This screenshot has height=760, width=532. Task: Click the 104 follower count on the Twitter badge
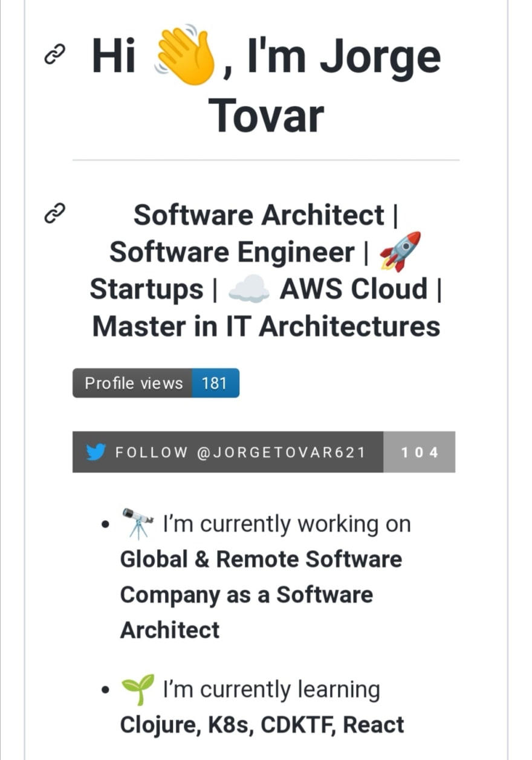coord(420,452)
